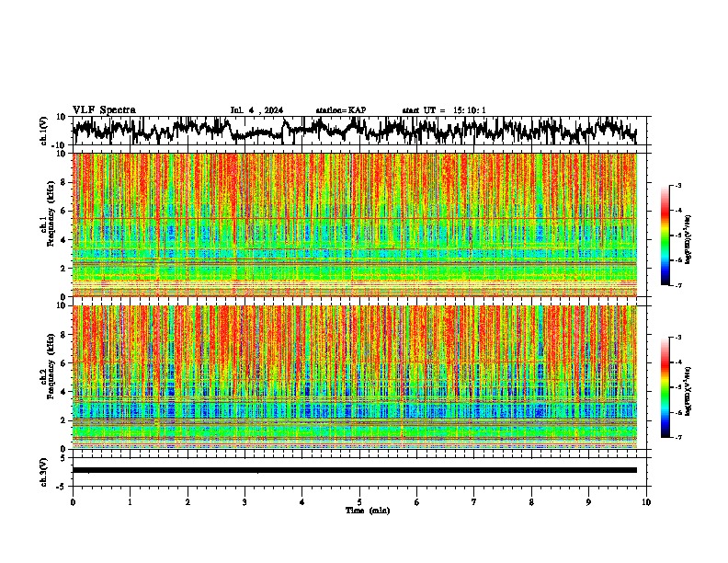Click time axis tick label "9"

click(588, 502)
